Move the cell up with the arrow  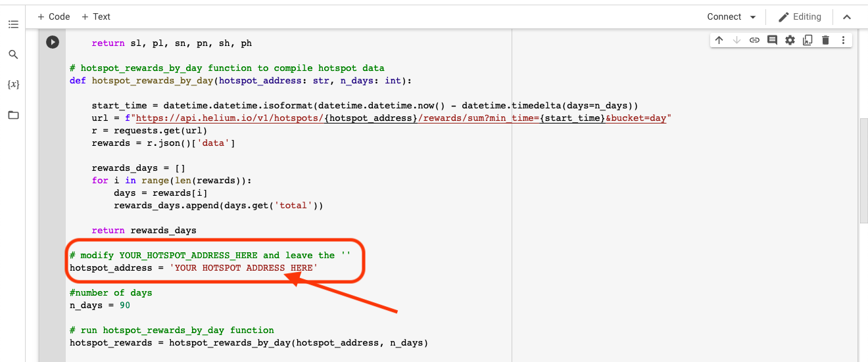[719, 40]
